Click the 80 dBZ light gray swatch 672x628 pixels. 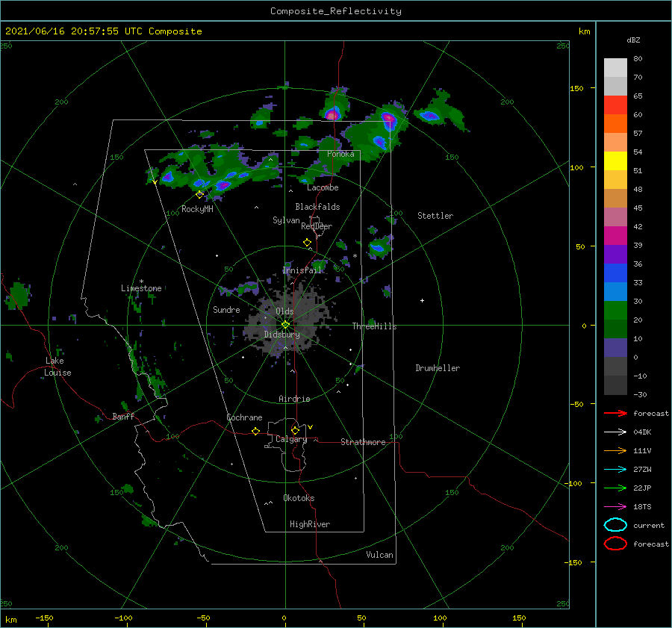615,67
